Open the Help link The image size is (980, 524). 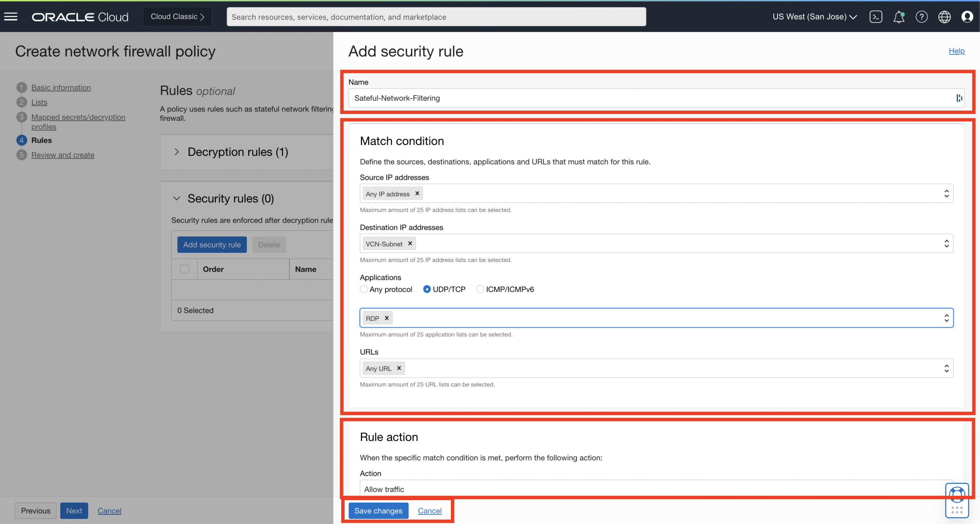[956, 50]
